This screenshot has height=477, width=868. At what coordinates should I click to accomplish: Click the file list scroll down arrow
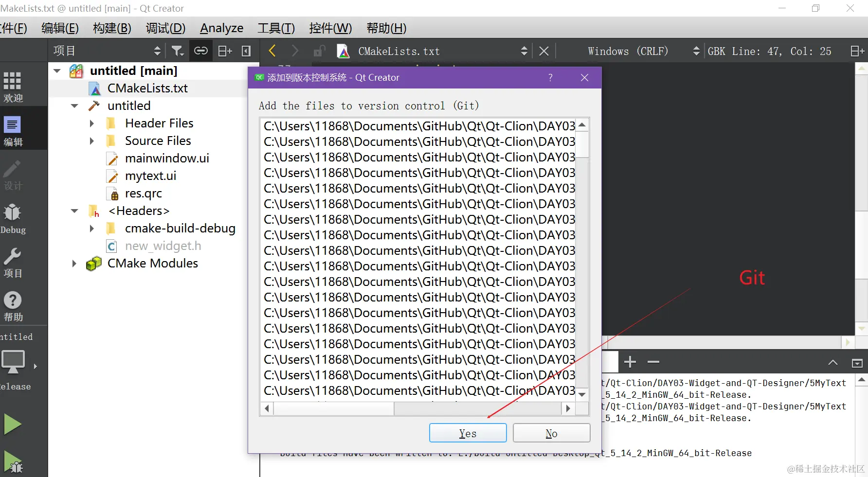click(582, 394)
